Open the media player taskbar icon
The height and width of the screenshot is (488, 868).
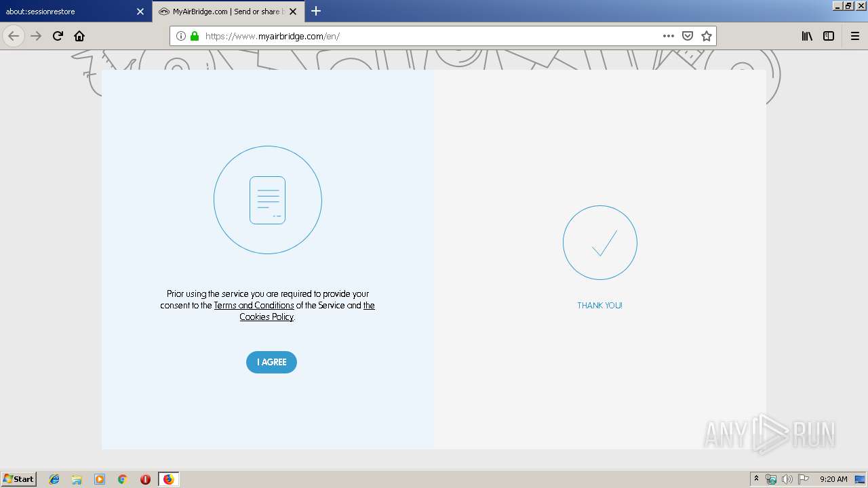(x=100, y=479)
